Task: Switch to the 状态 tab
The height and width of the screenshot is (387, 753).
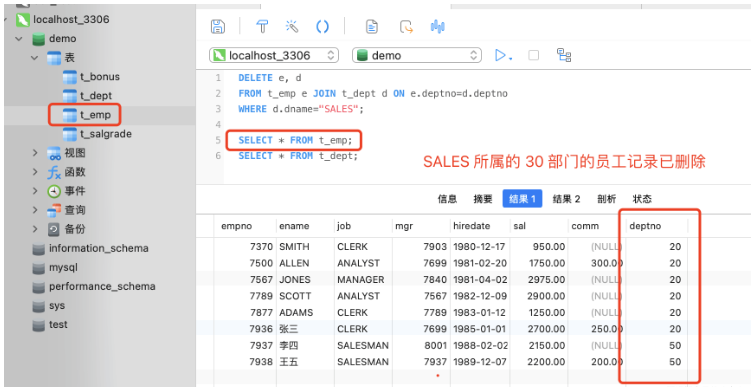Action: 642,199
